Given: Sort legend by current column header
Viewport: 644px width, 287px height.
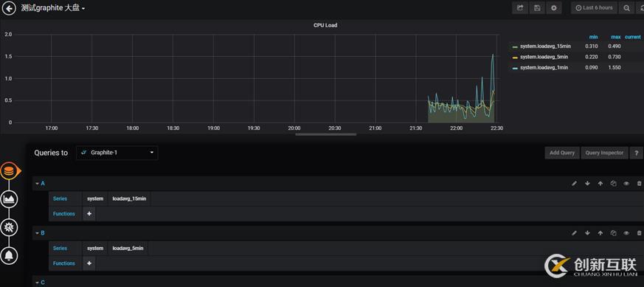Looking at the screenshot, I should click(x=632, y=37).
